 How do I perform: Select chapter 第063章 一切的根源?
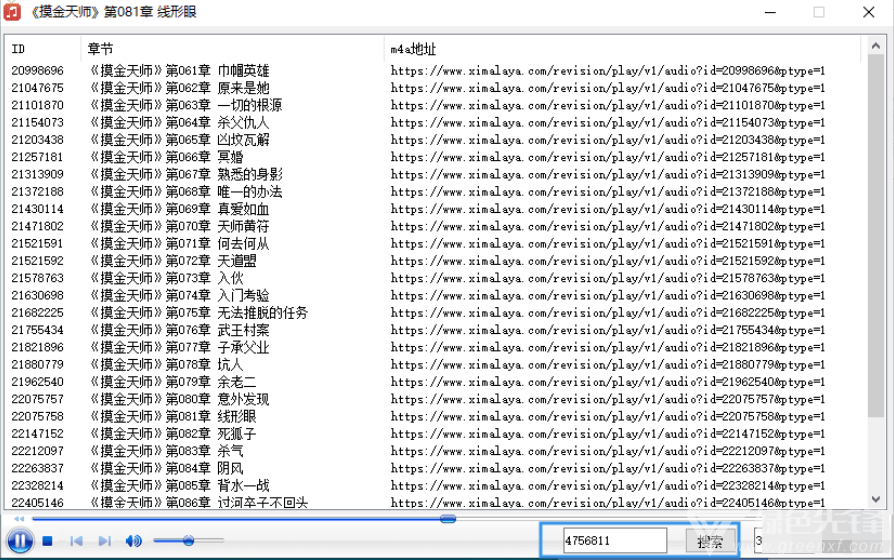(x=186, y=105)
